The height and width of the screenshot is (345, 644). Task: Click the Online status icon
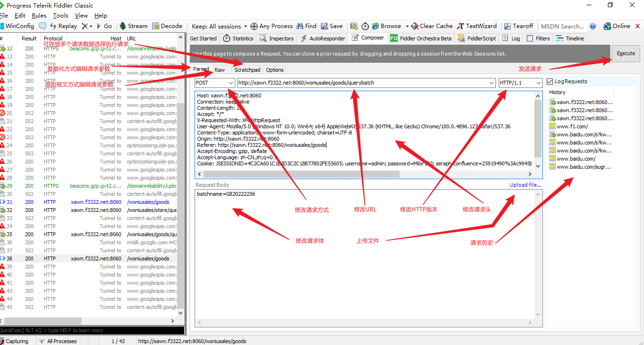[607, 26]
